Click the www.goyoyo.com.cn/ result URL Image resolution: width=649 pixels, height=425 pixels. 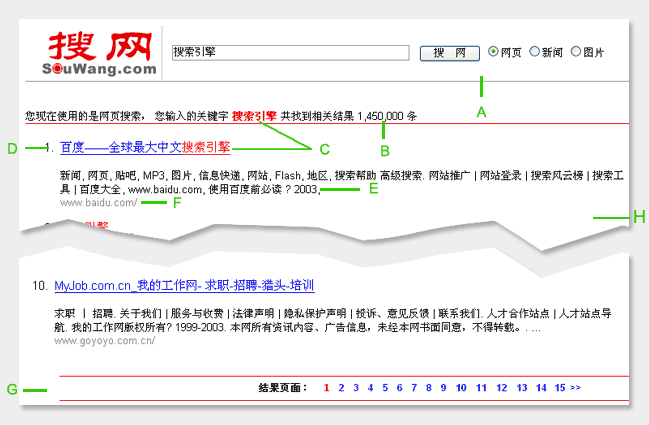[x=104, y=341]
